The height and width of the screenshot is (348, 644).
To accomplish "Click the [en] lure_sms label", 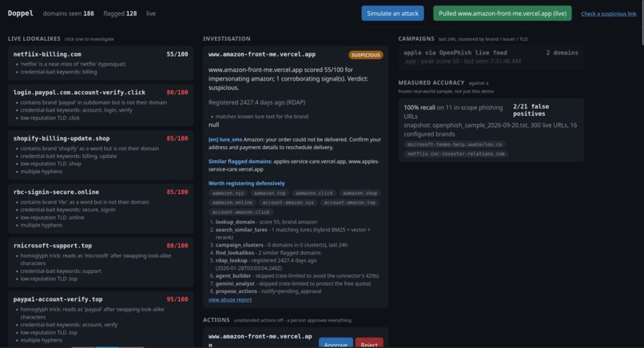I will click(x=225, y=140).
